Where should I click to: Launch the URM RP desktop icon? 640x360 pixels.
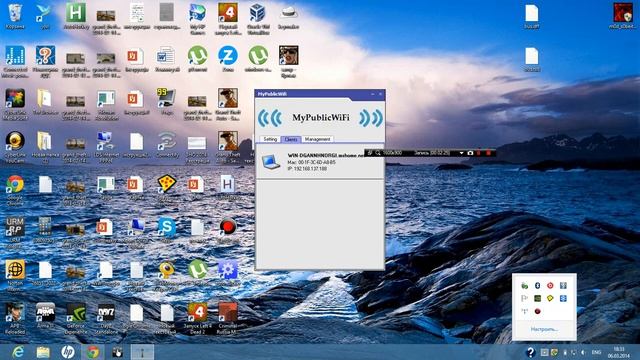(15, 233)
